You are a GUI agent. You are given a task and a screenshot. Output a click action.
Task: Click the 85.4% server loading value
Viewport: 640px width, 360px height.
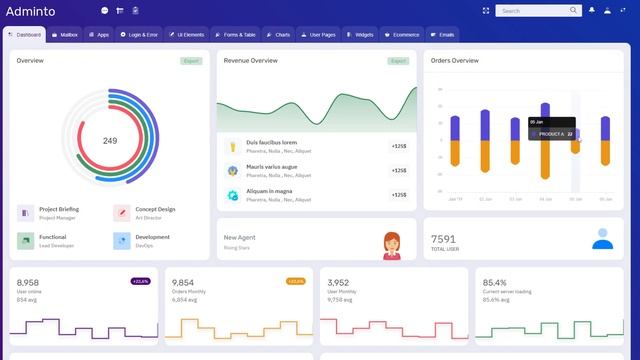coord(495,282)
